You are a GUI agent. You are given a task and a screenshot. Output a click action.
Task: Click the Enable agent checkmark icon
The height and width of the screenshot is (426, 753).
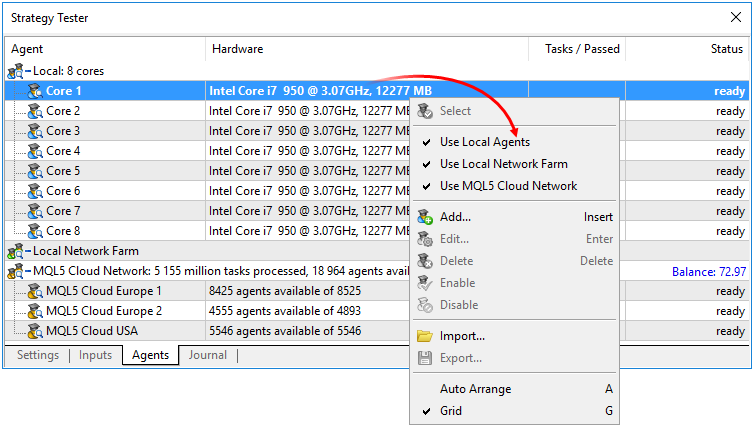tap(425, 283)
